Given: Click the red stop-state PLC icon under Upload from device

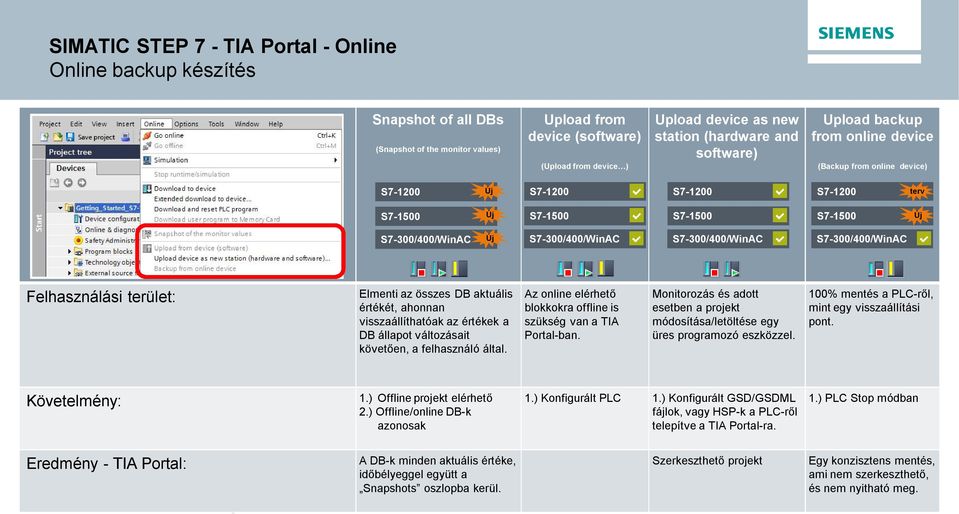Looking at the screenshot, I should (x=565, y=268).
